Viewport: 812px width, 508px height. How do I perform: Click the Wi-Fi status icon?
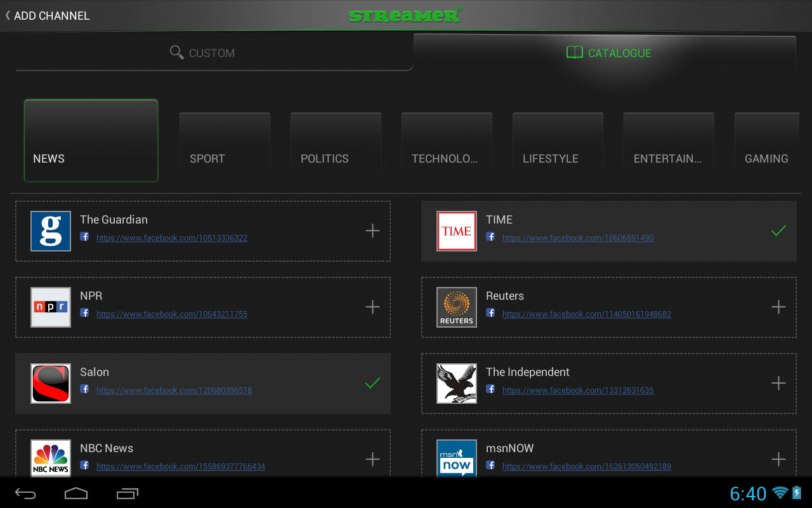pos(780,493)
